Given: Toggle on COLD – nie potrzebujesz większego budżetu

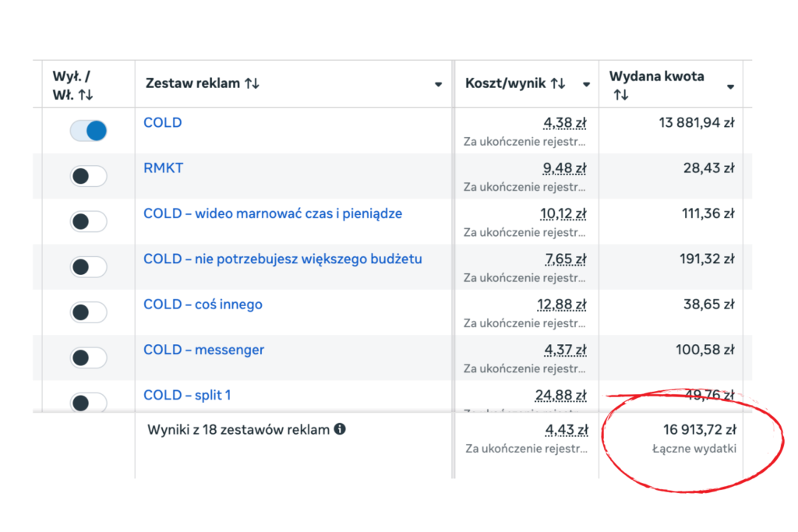Looking at the screenshot, I should click(x=88, y=267).
